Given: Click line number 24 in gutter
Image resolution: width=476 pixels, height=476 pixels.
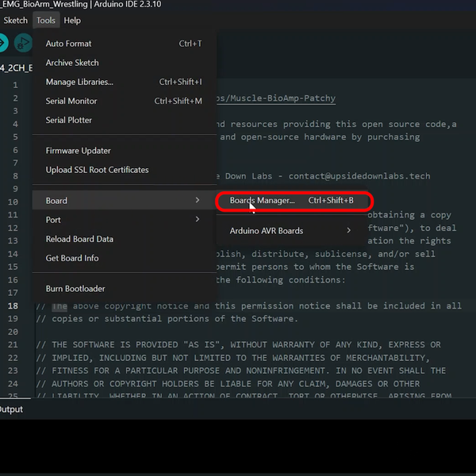Looking at the screenshot, I should point(13,384).
